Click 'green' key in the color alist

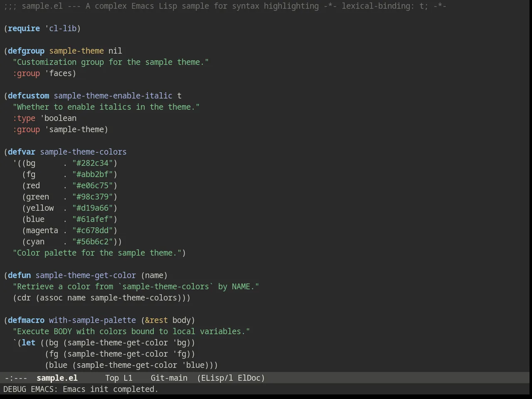coord(38,197)
